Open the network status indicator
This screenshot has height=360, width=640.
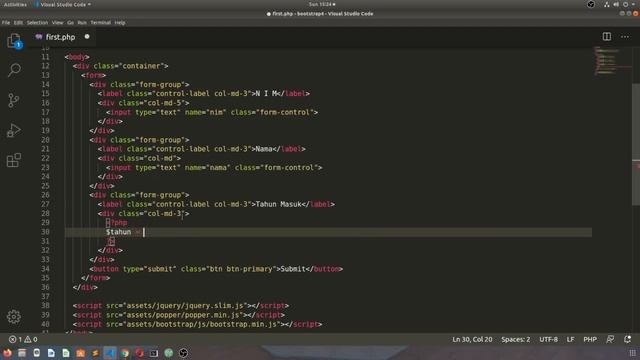pos(607,4)
